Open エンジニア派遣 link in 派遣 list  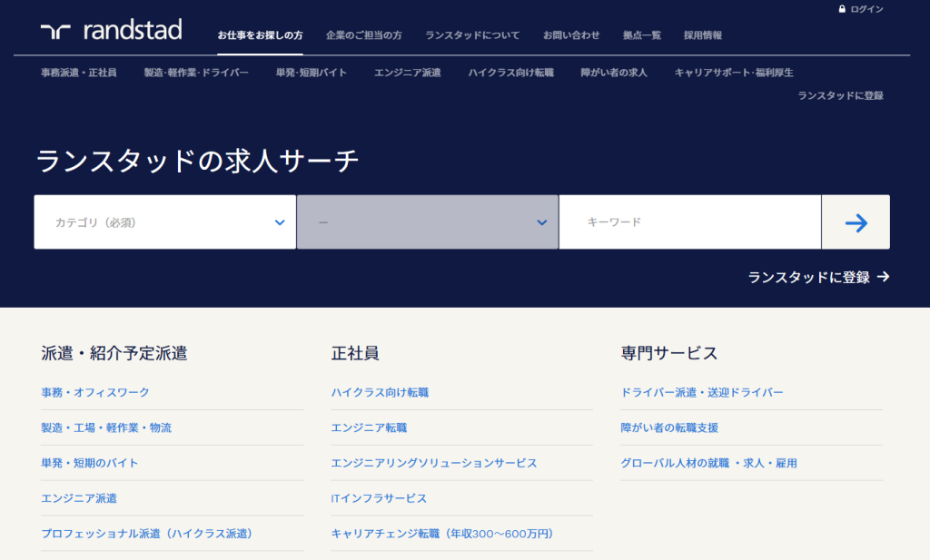(x=79, y=498)
